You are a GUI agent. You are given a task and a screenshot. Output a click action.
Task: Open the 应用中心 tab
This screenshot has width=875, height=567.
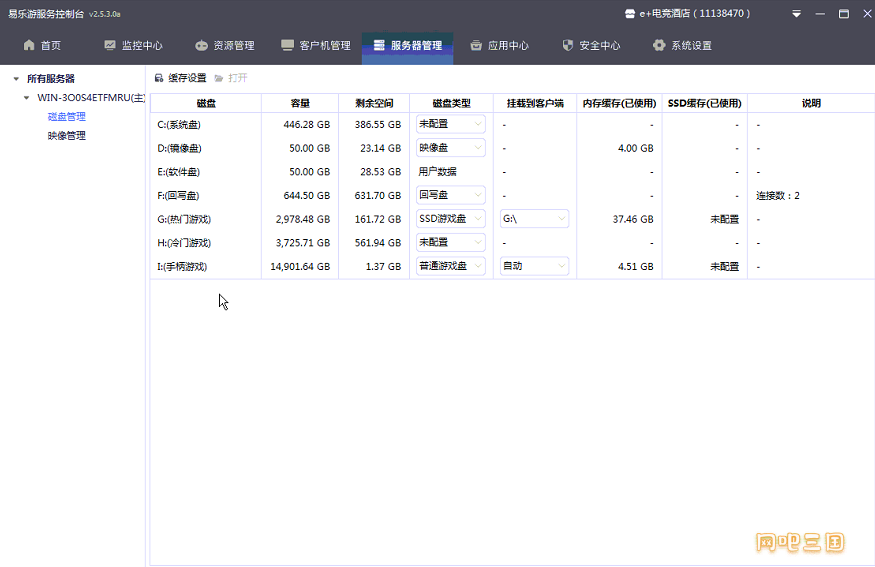pyautogui.click(x=499, y=45)
